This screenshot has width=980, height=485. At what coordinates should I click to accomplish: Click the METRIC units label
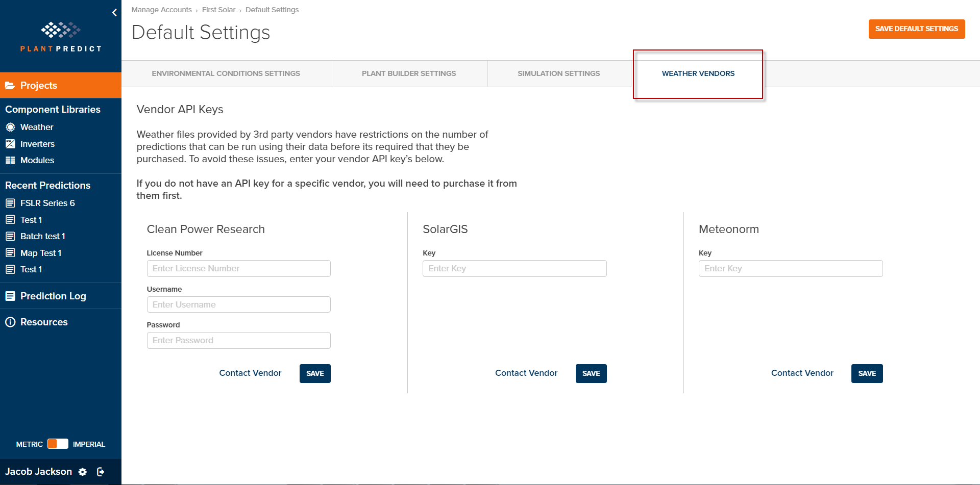pos(30,444)
